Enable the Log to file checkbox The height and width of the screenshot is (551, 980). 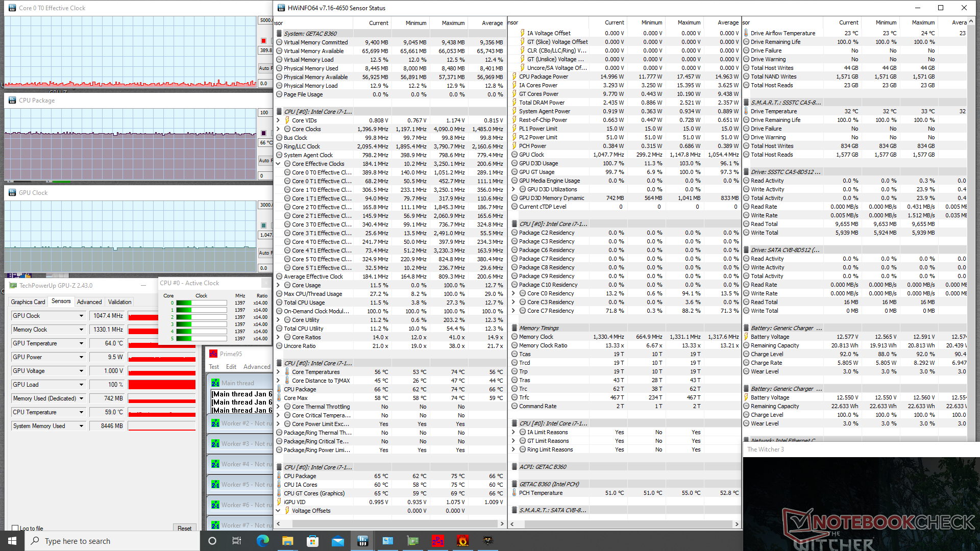pos(15,529)
